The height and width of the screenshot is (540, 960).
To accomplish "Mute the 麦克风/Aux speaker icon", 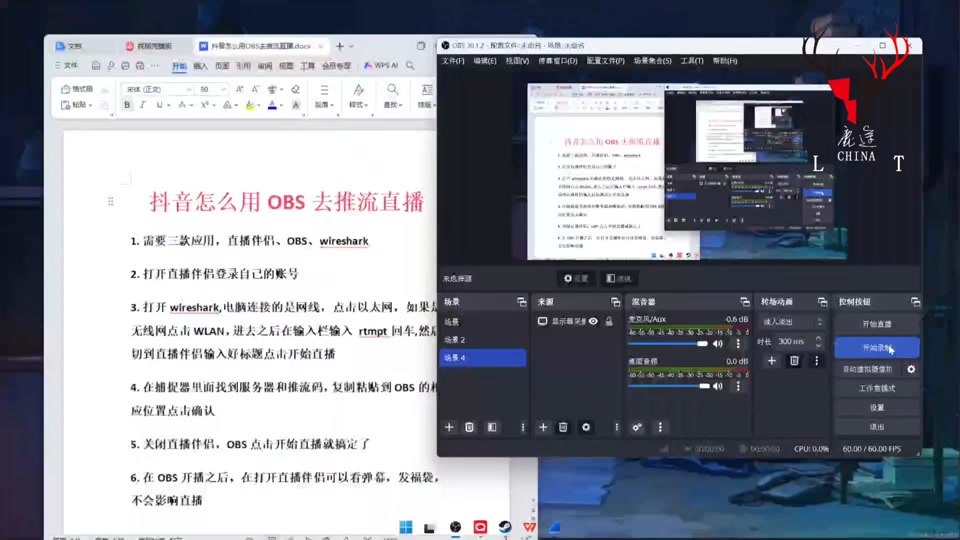I will (718, 343).
